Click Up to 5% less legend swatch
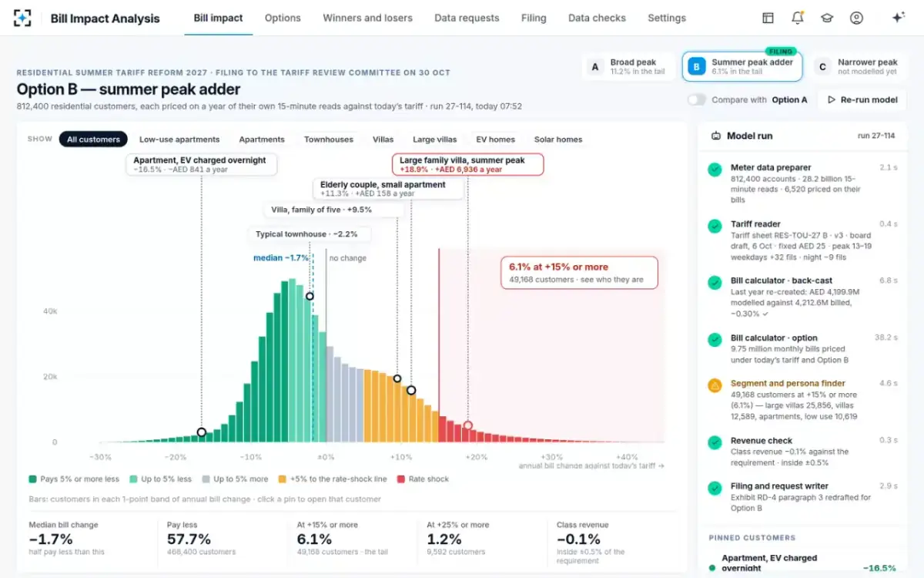Screen dimensions: 924x578 click(134, 479)
